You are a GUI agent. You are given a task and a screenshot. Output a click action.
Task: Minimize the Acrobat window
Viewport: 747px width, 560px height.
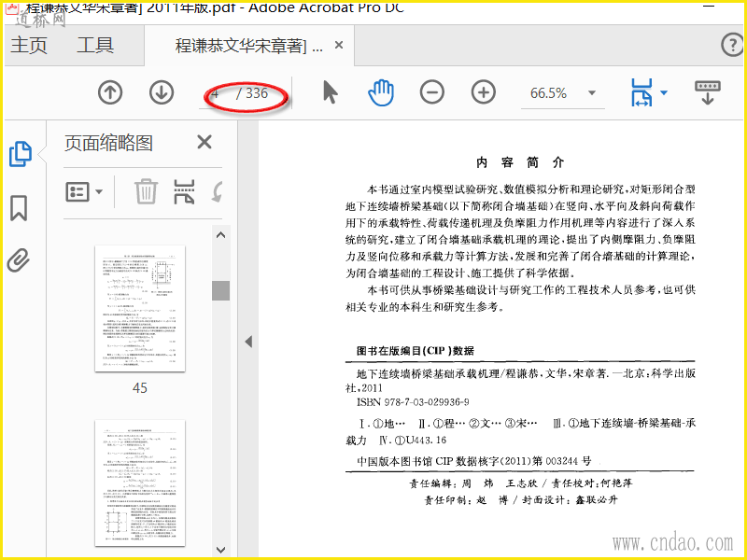pos(709,7)
